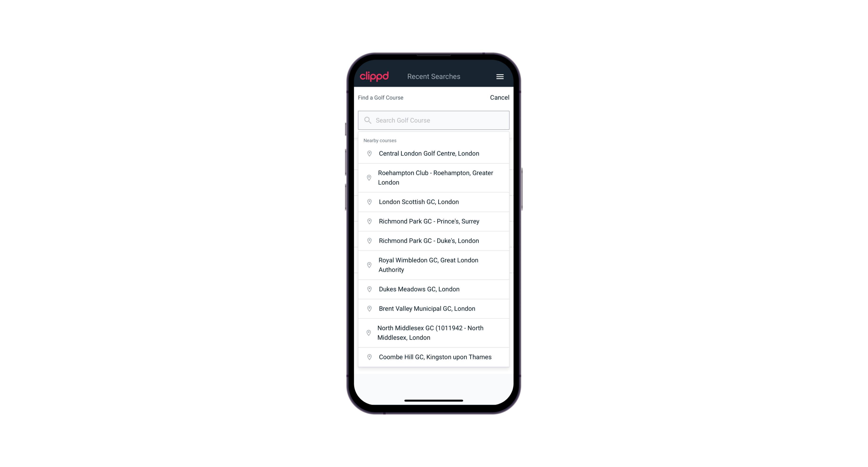Select Roehampton Club Roehampton Greater London

point(434,178)
